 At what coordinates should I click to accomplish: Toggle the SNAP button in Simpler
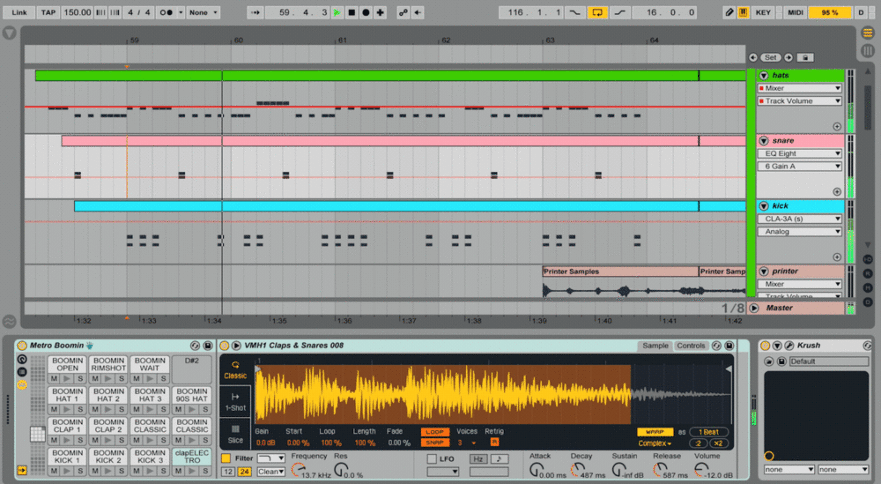[x=435, y=442]
